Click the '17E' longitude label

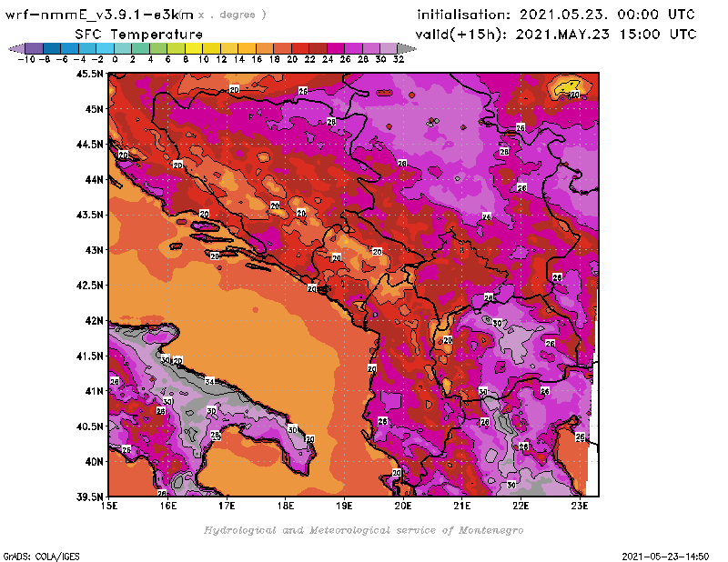(227, 506)
